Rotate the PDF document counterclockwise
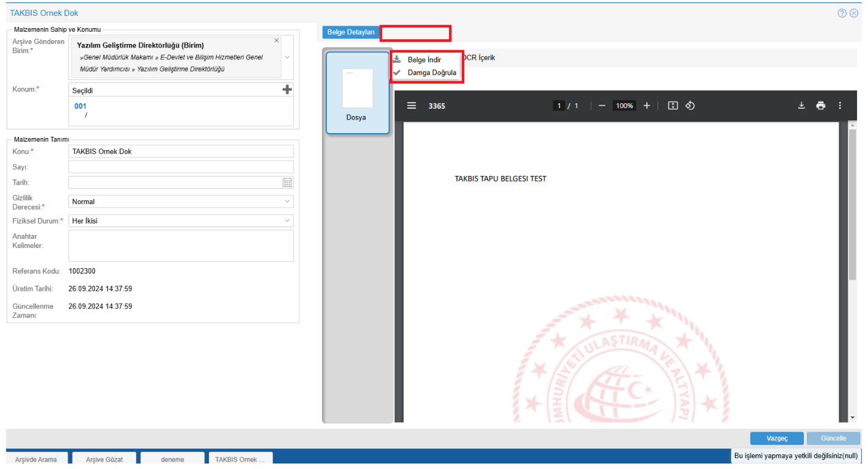The image size is (868, 469). [690, 106]
